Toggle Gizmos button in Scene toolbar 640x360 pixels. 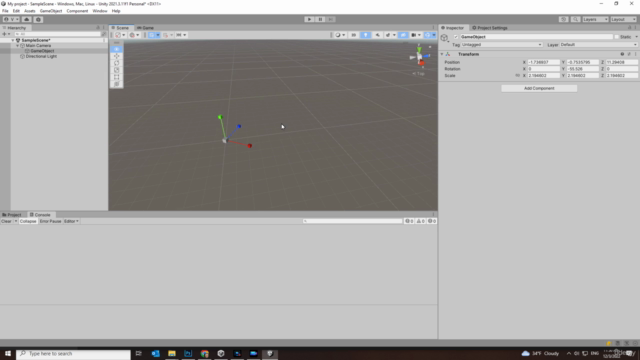coord(427,35)
